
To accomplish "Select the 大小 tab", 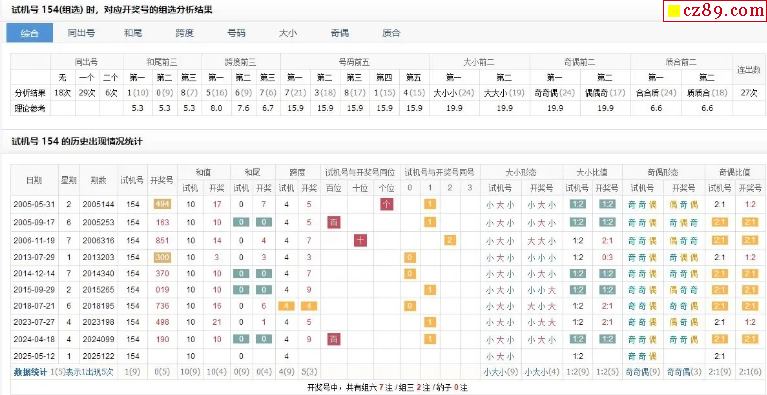I will point(288,33).
